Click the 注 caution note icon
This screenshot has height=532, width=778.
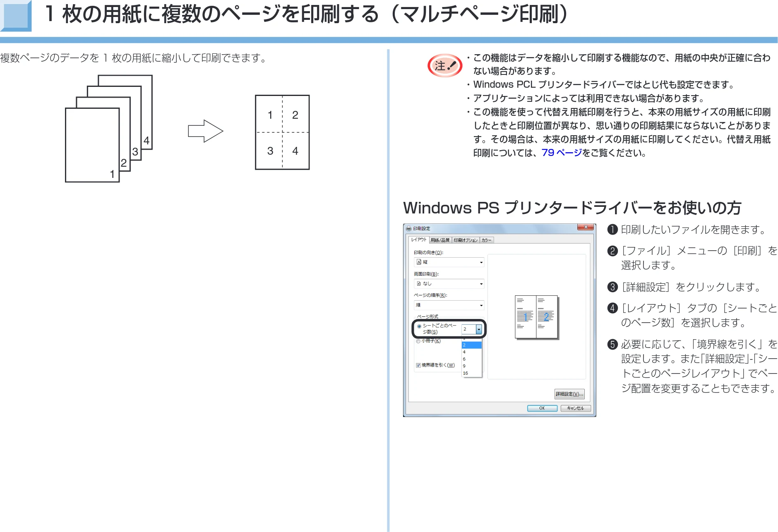point(445,65)
